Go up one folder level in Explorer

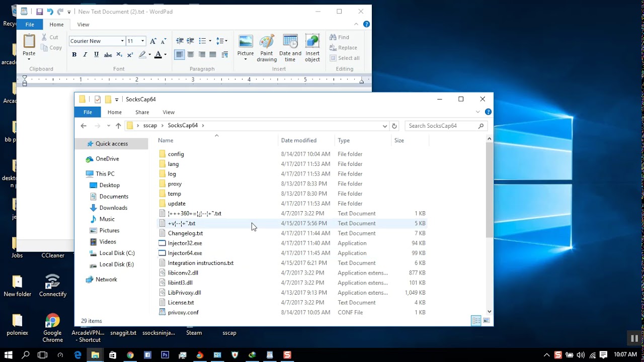coord(118,126)
